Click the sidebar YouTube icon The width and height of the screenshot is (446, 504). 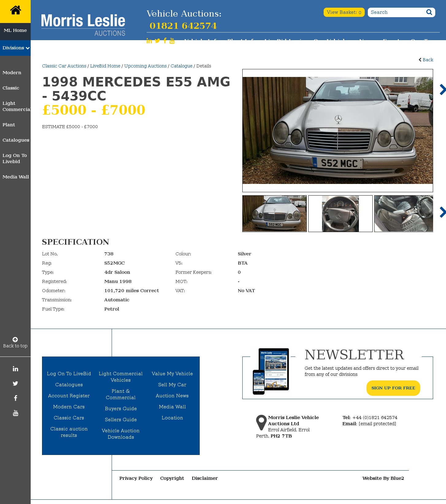click(x=15, y=413)
